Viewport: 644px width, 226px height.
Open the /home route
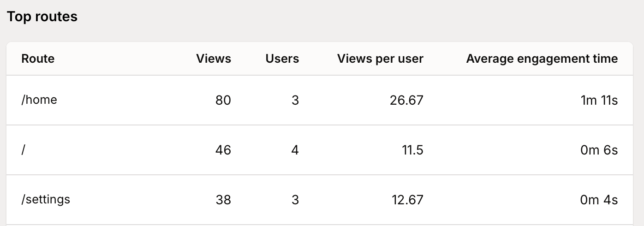tap(39, 100)
